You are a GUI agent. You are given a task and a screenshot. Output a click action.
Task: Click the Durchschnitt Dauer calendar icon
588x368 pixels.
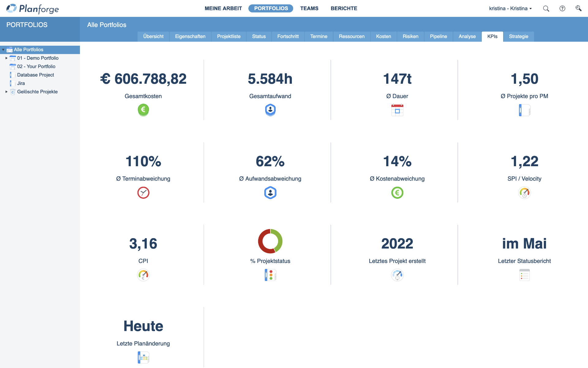pyautogui.click(x=397, y=110)
